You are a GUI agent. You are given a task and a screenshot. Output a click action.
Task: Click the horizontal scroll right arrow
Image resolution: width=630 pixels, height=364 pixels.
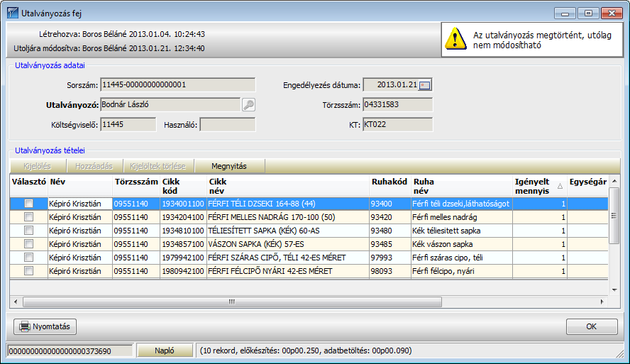click(x=602, y=302)
